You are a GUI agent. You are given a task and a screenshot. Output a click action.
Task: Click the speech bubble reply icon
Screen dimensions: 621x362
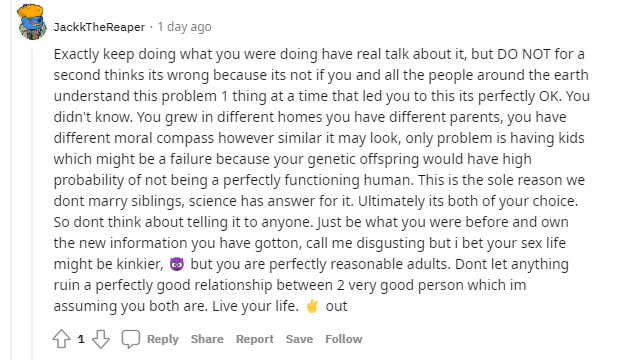pyautogui.click(x=131, y=339)
